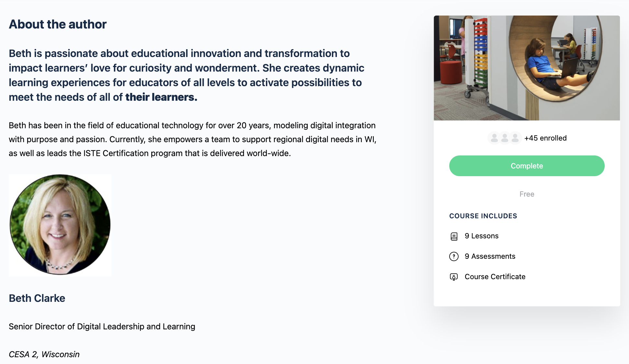Click the Beth Clarke author name

coord(37,298)
